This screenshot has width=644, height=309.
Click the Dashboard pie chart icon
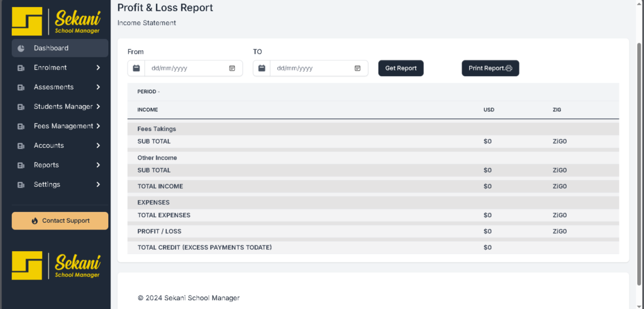(21, 48)
